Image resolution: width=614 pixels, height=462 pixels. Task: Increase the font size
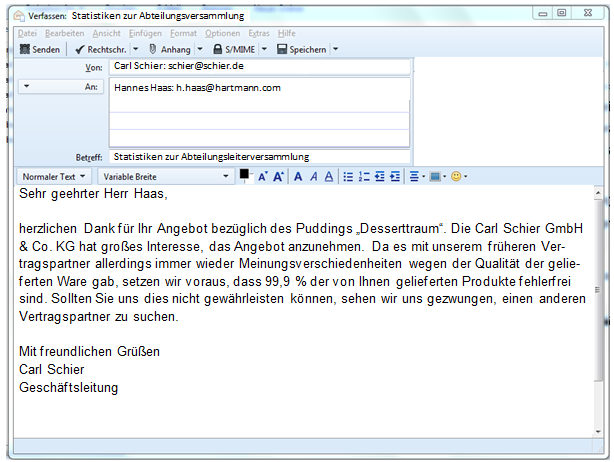pyautogui.click(x=278, y=177)
